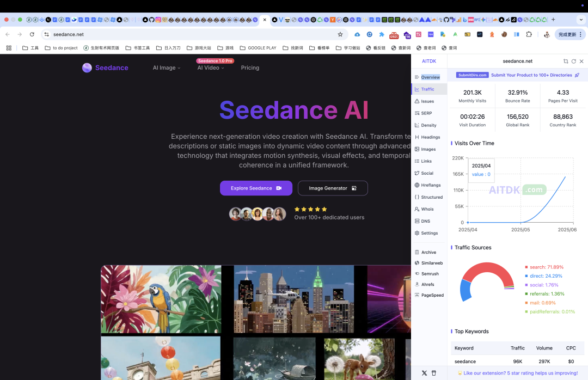The image size is (588, 380).
Task: Click the seedance keyword row
Action: coord(518,361)
